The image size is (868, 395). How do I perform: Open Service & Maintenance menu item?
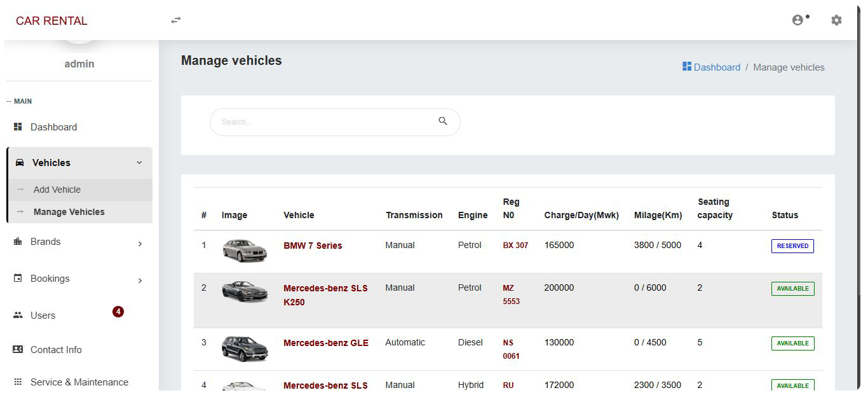point(79,382)
